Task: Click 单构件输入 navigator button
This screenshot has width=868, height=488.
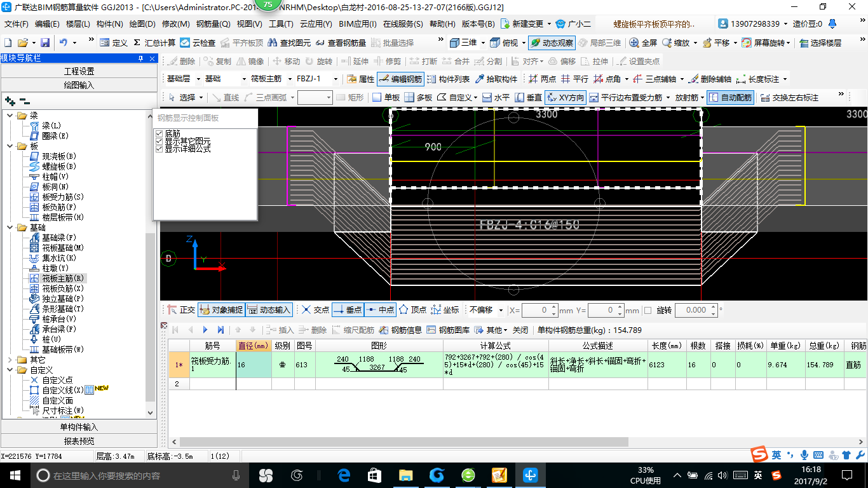Action: click(x=79, y=427)
